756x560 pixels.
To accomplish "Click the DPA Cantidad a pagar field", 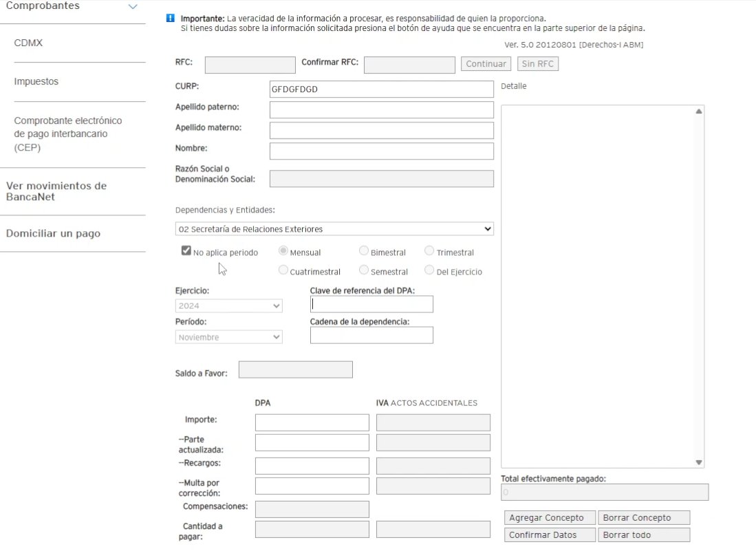I will pos(312,529).
